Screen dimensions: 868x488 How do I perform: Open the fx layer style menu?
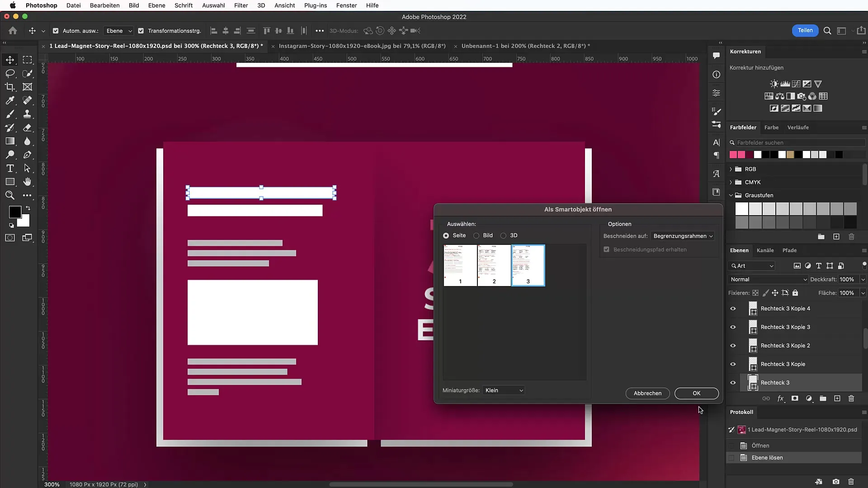click(x=781, y=399)
